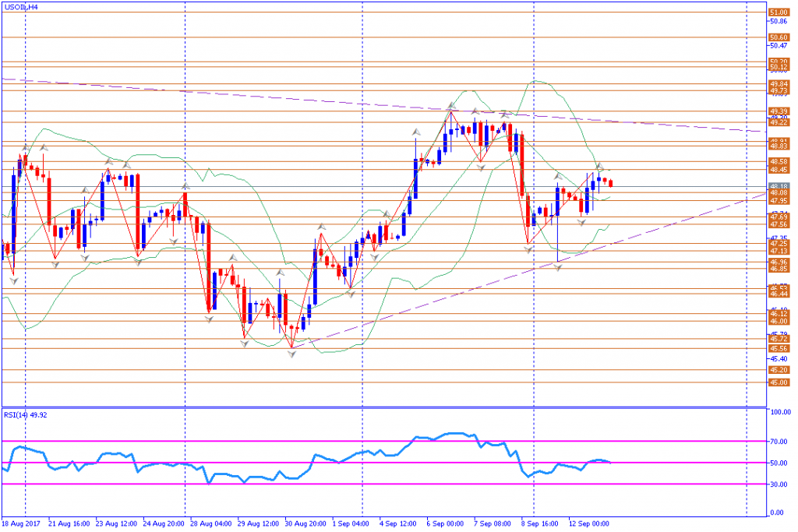798x532 pixels.
Task: Click the RSI 70.00 level label
Action: pyautogui.click(x=780, y=442)
